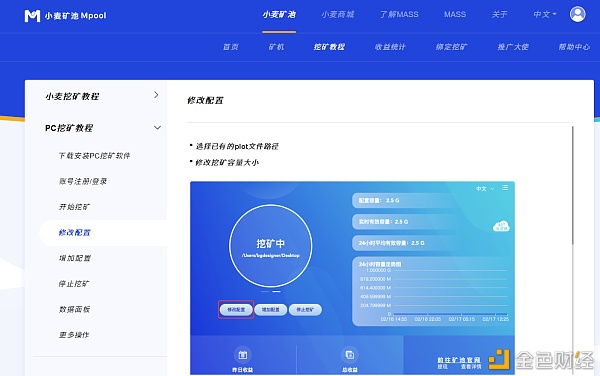600x376 pixels.
Task: Open 矿机 in sub navigation
Action: coord(276,47)
